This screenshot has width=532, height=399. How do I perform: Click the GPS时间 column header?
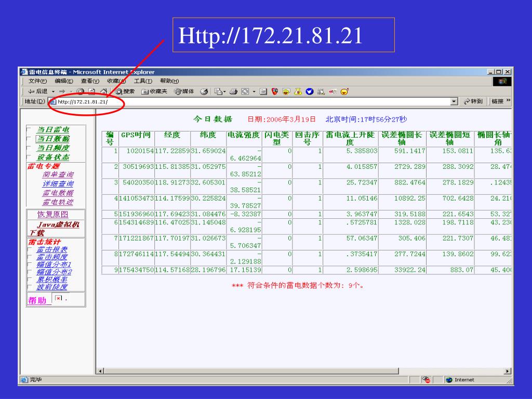click(x=136, y=135)
